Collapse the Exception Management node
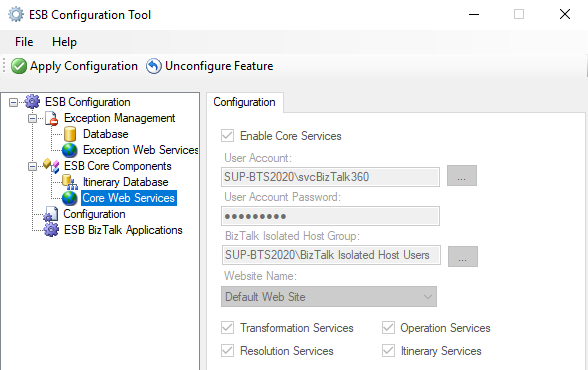Screen dimensions: 588x370 [x=33, y=118]
